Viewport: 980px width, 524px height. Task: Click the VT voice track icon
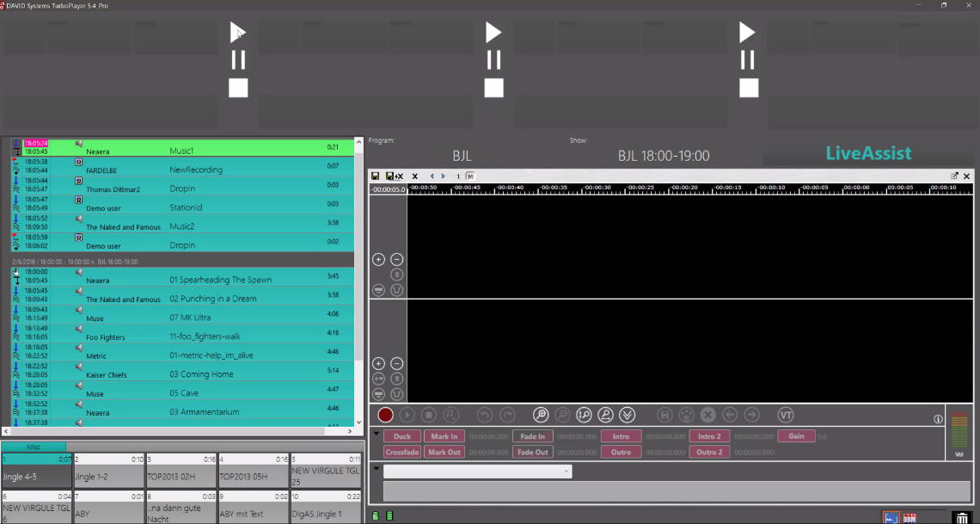coord(786,415)
